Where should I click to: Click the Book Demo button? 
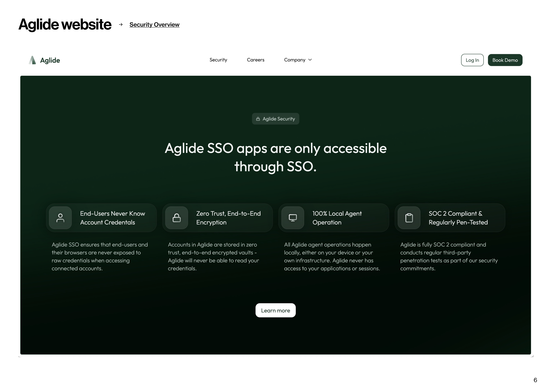coord(505,60)
